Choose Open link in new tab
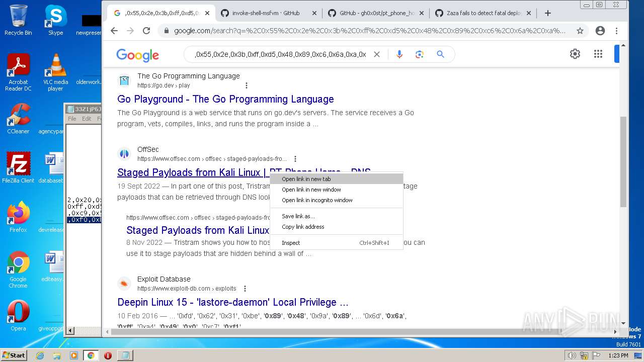 337,179
